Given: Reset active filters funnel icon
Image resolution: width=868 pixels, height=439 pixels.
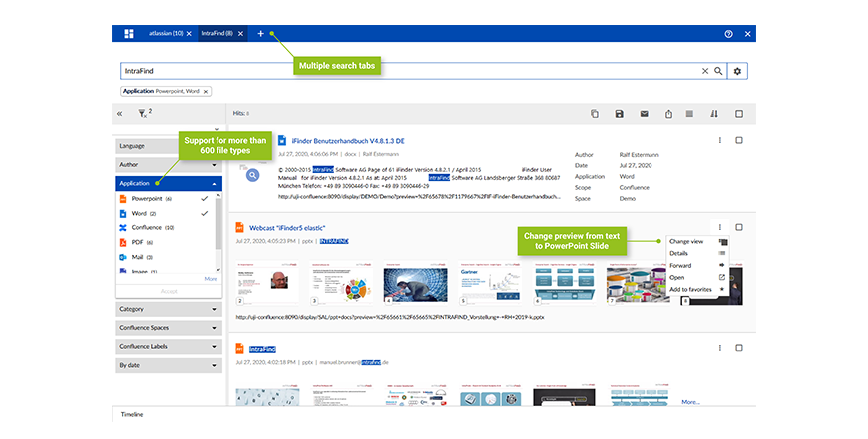Looking at the screenshot, I should [143, 114].
